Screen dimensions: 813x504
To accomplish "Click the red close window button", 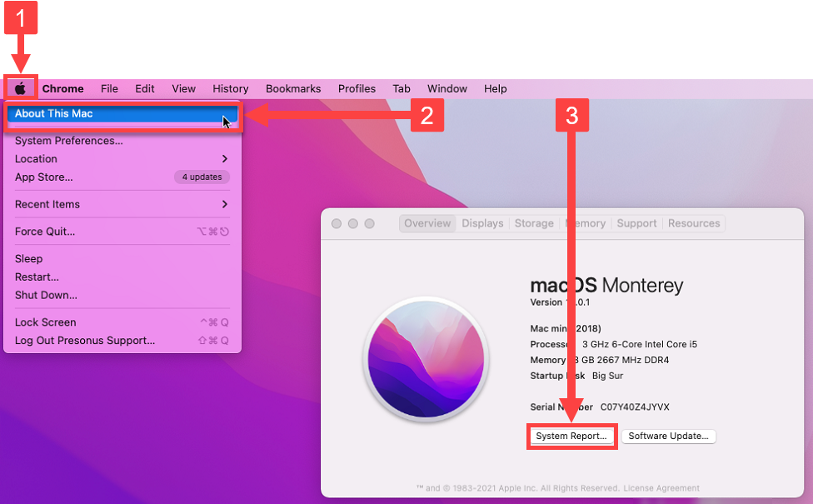I will click(x=337, y=223).
